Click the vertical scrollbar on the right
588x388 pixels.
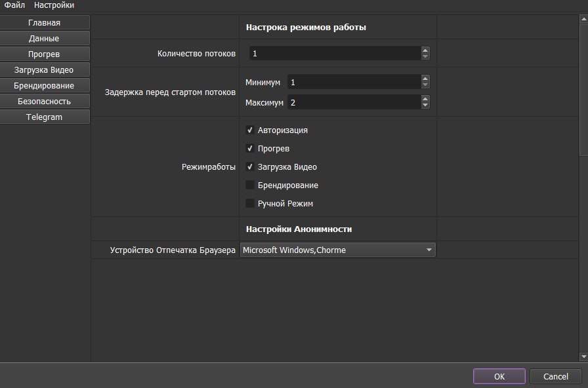point(583,85)
